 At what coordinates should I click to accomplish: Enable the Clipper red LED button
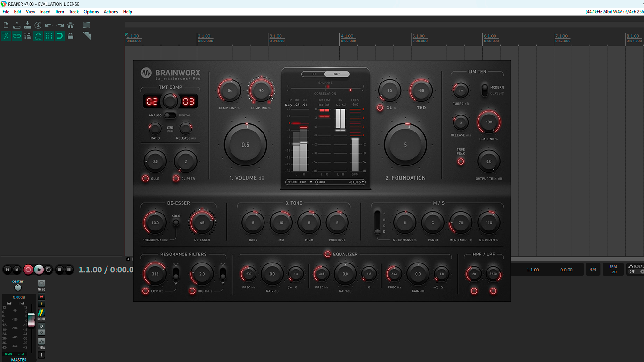point(176,178)
